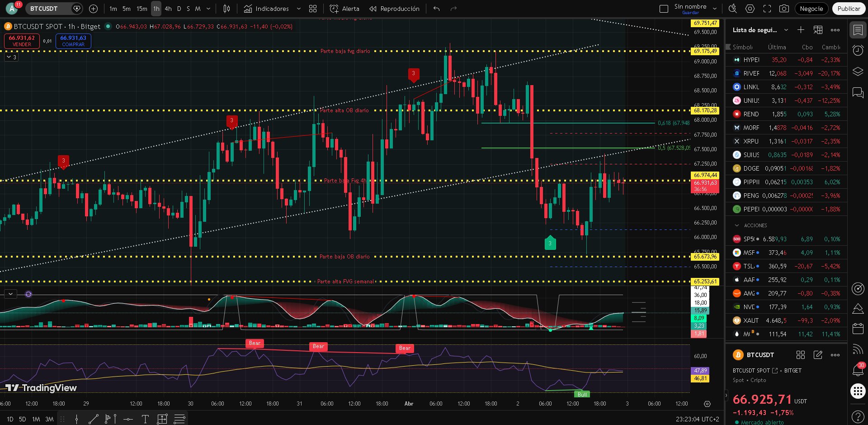The image size is (868, 425).
Task: Open the help center question mark icon
Action: click(858, 416)
